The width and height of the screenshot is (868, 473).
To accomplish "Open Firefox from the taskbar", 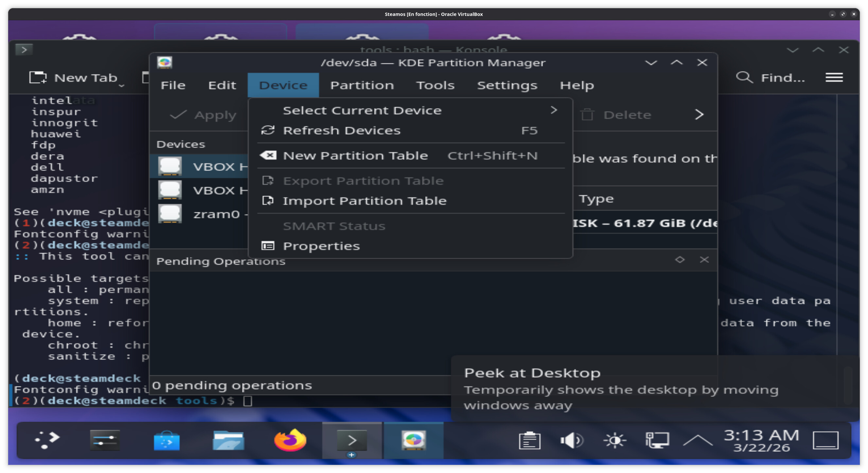I will point(290,440).
